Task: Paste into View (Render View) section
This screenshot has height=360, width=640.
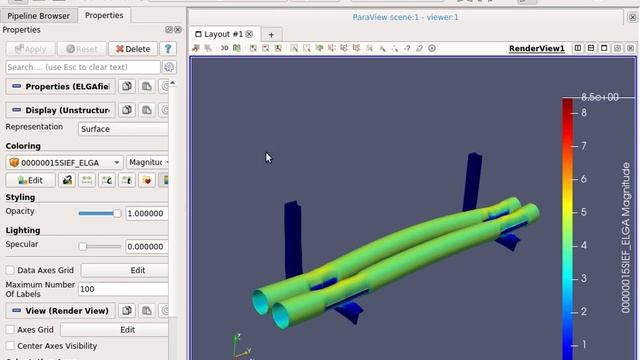Action: point(147,311)
